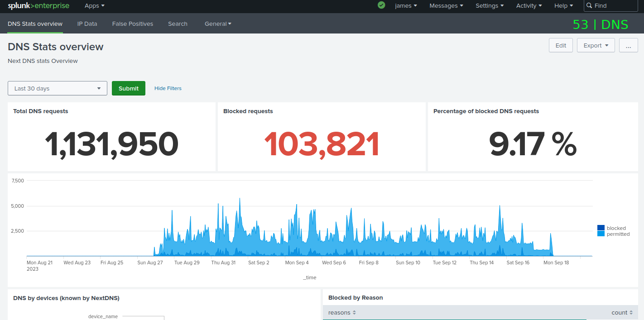Click the device_name chart label
Image resolution: width=644 pixels, height=320 pixels.
click(x=103, y=316)
